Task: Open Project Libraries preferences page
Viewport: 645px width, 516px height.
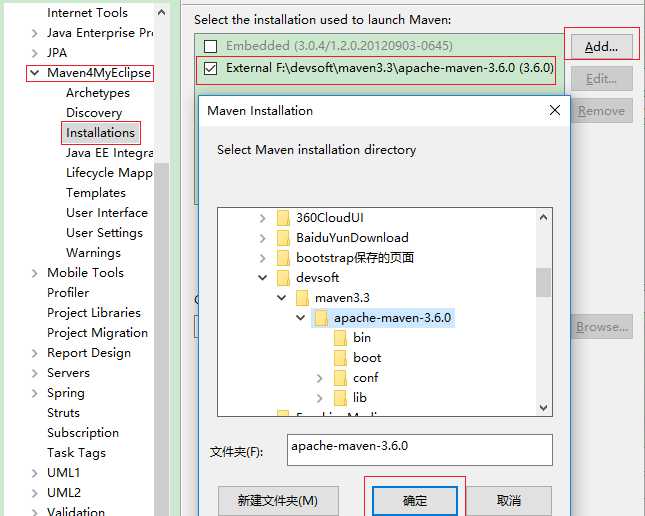Action: 94,313
